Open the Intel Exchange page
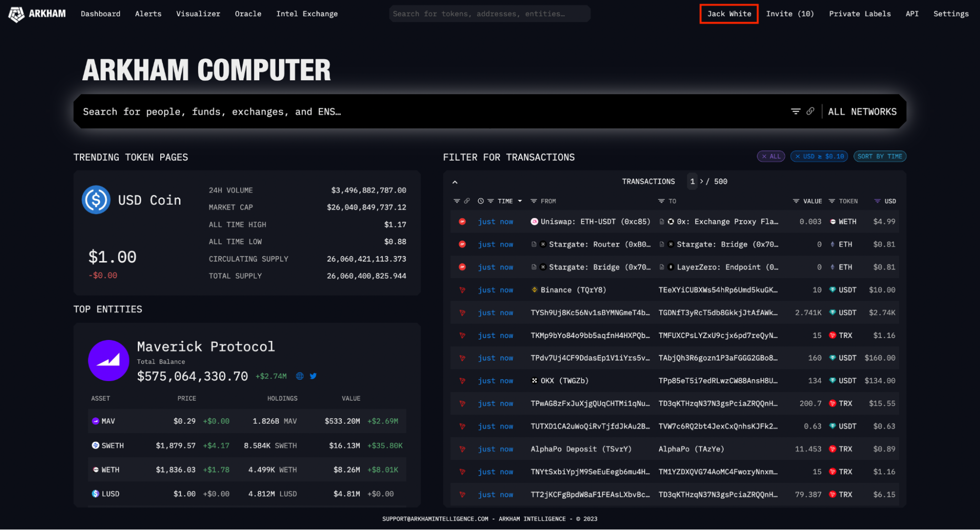Viewport: 980px width, 530px height. (307, 14)
